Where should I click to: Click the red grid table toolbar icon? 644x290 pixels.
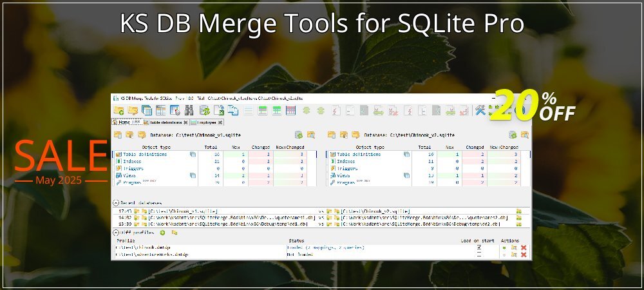click(x=290, y=110)
